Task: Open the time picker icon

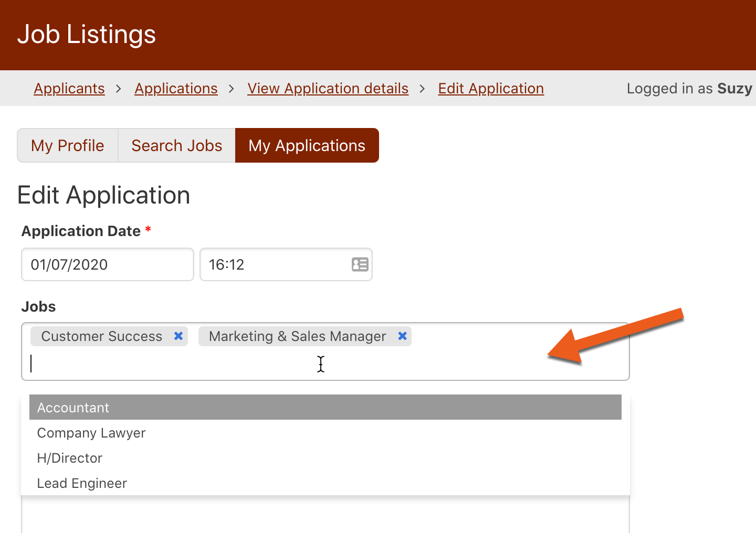Action: [360, 264]
